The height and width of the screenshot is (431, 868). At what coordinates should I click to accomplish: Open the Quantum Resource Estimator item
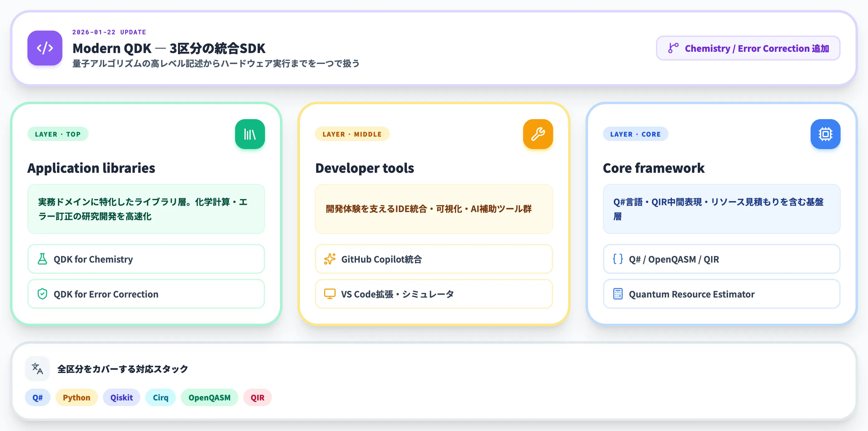tap(721, 294)
